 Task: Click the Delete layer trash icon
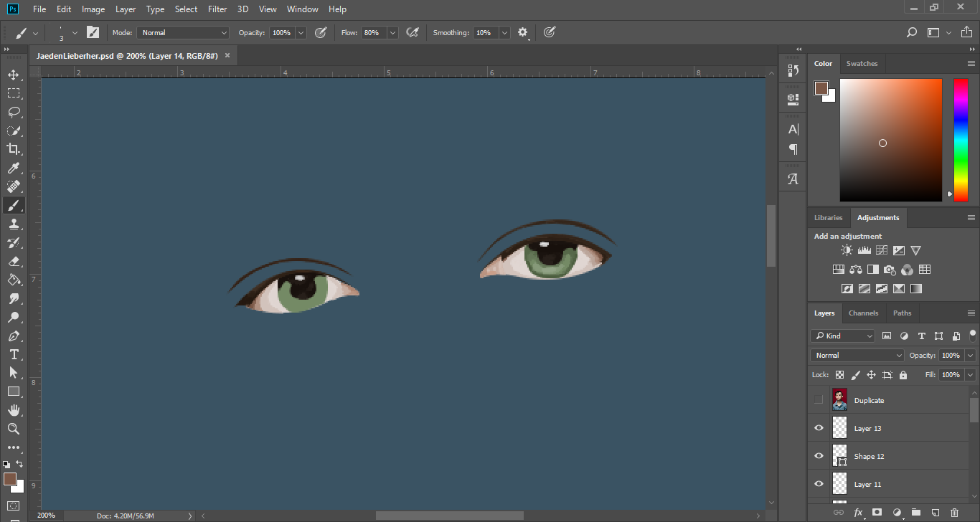pyautogui.click(x=954, y=513)
